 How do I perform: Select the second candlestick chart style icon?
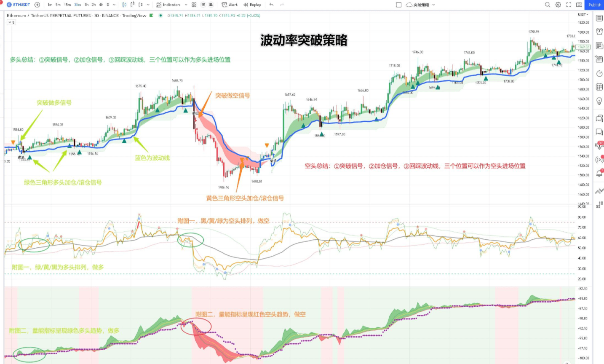(x=133, y=5)
